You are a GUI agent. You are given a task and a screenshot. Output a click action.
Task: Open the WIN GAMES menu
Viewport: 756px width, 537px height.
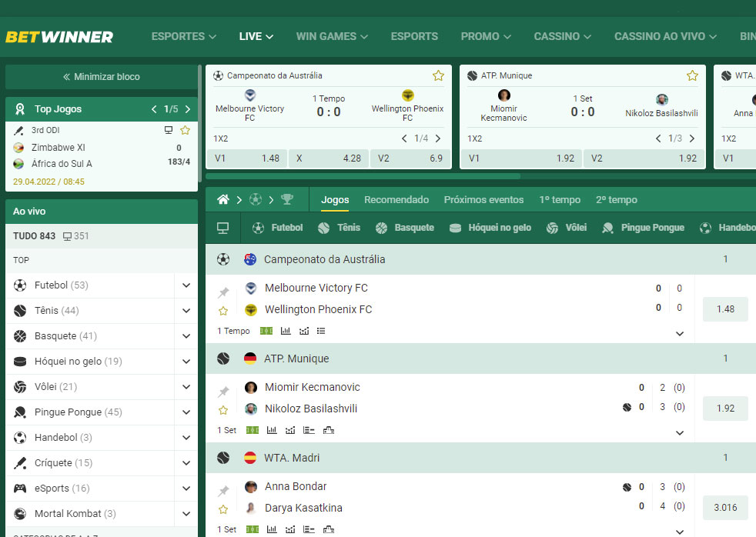[x=332, y=37]
